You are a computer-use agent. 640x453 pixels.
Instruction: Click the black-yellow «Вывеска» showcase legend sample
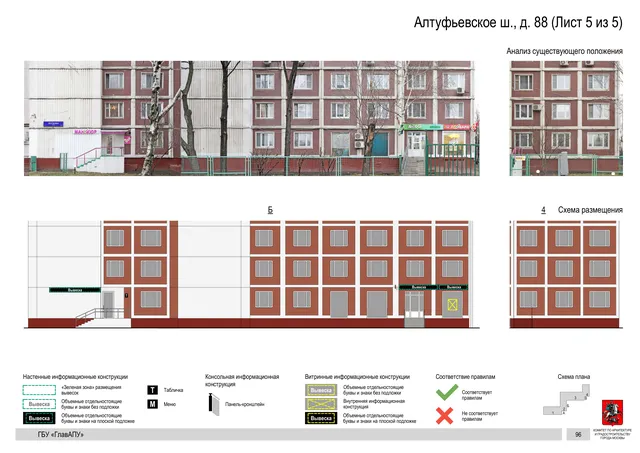point(321,418)
